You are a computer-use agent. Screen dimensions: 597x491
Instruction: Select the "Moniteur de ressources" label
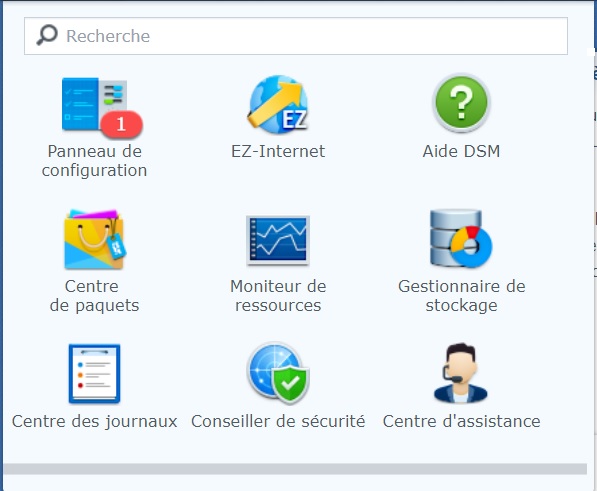click(278, 296)
